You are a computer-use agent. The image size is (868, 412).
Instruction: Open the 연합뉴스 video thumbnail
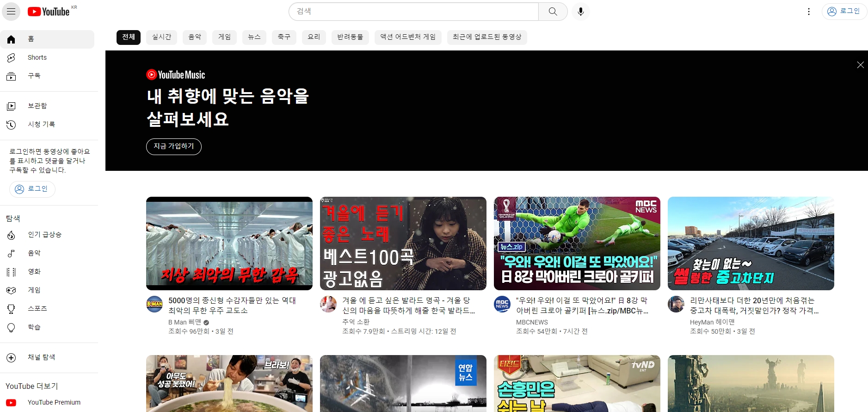(403, 383)
